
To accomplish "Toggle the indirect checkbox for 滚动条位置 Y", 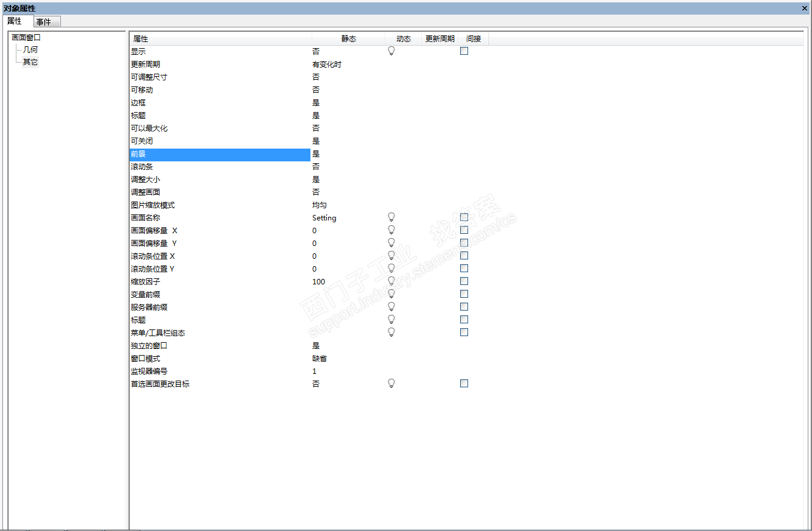I will click(x=464, y=269).
